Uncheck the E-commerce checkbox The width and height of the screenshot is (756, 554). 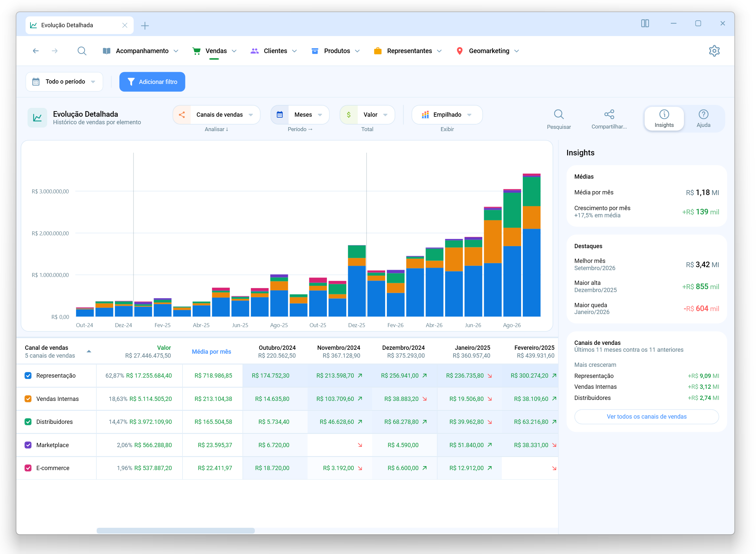28,468
